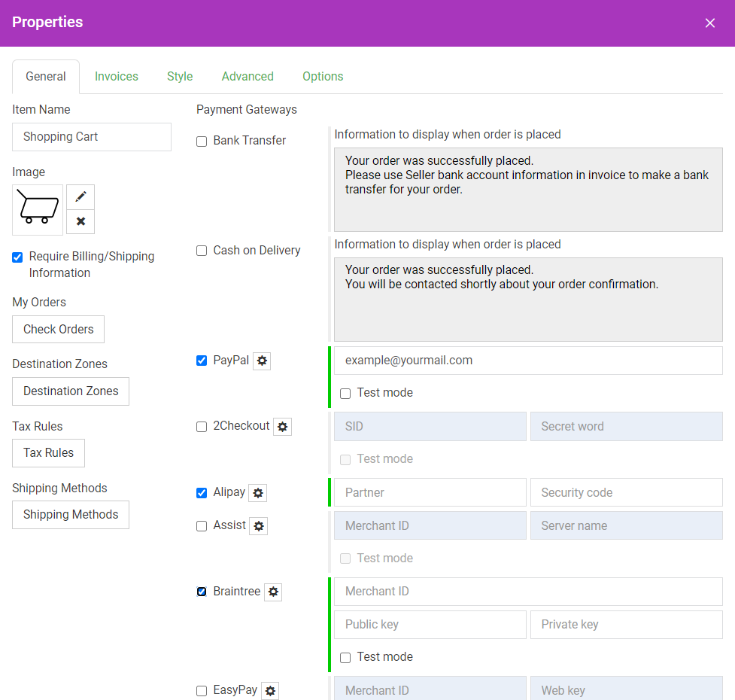Open the PayPal gear settings icon

(x=262, y=361)
